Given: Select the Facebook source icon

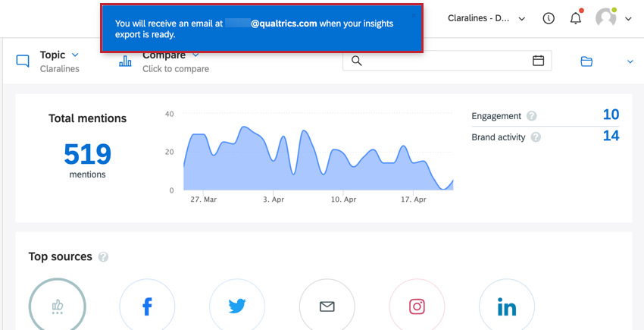Looking at the screenshot, I should (147, 307).
